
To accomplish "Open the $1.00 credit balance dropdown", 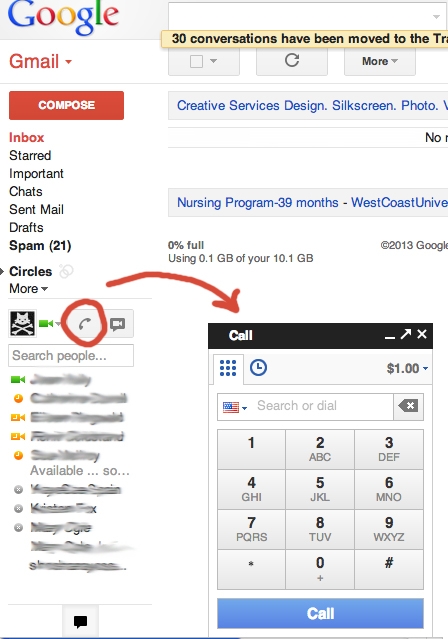I will pyautogui.click(x=407, y=368).
